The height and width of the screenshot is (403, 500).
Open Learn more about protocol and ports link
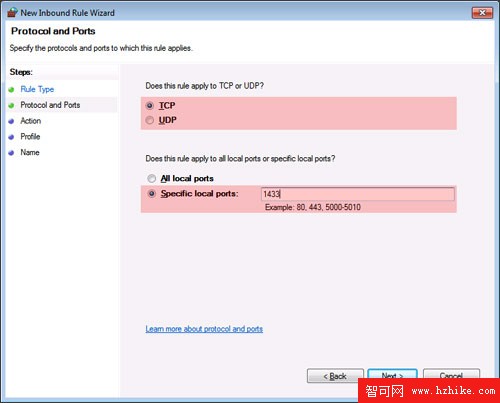tap(204, 329)
